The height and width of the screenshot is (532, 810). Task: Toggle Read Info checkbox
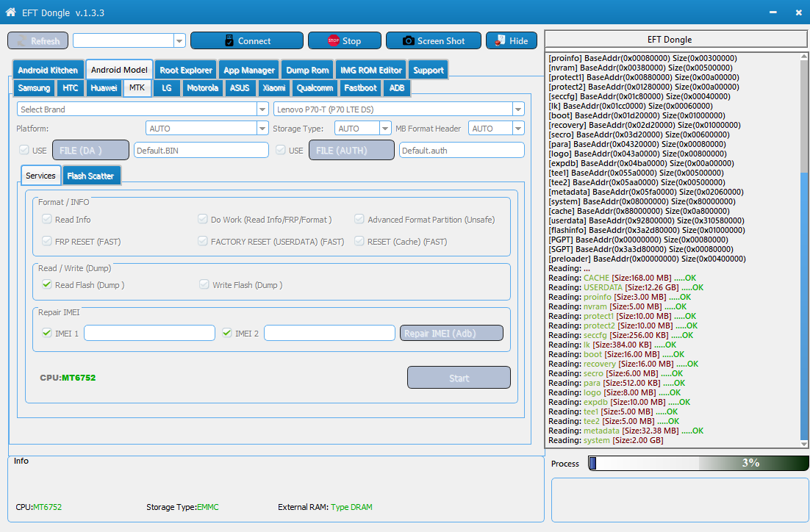click(47, 219)
